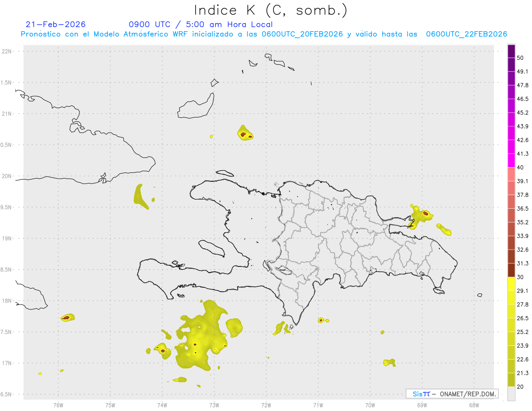Click the colorbar value "36.5"

(x=523, y=208)
